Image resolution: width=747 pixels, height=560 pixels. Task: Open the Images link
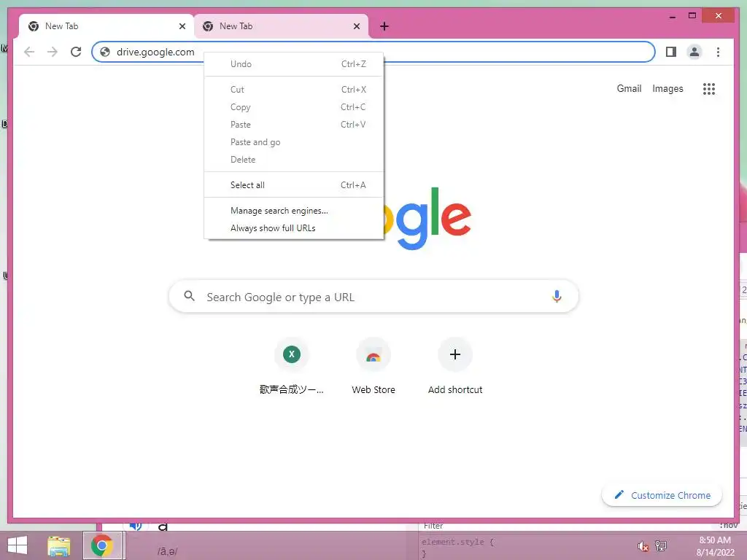[x=667, y=88]
